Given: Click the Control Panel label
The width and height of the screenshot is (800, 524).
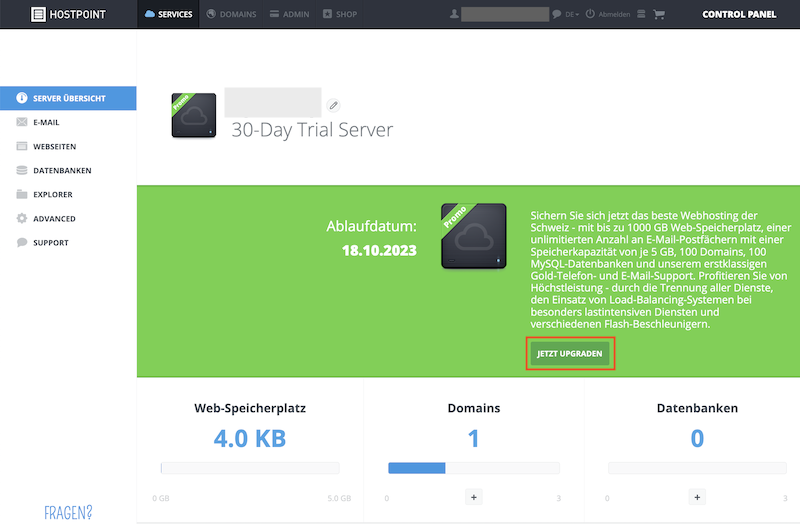Looking at the screenshot, I should (739, 14).
